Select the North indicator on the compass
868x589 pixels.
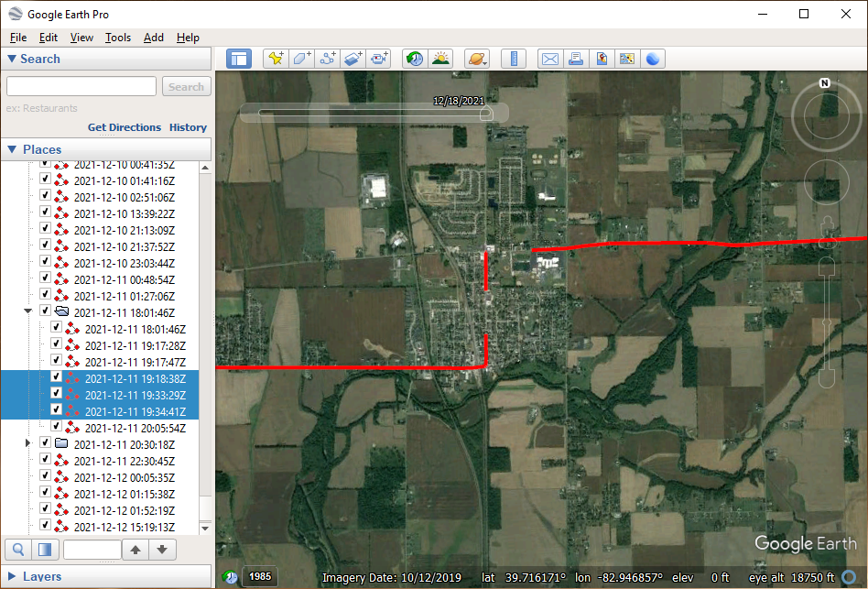pyautogui.click(x=825, y=83)
